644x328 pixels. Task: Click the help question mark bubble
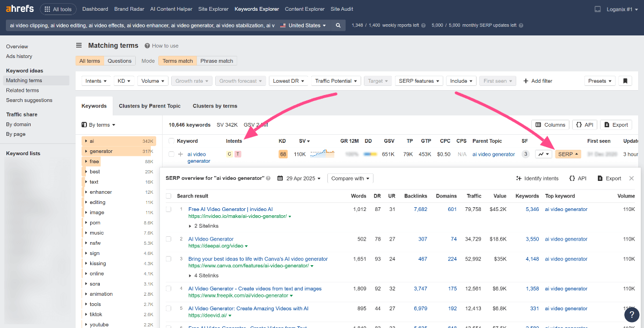[x=632, y=315]
